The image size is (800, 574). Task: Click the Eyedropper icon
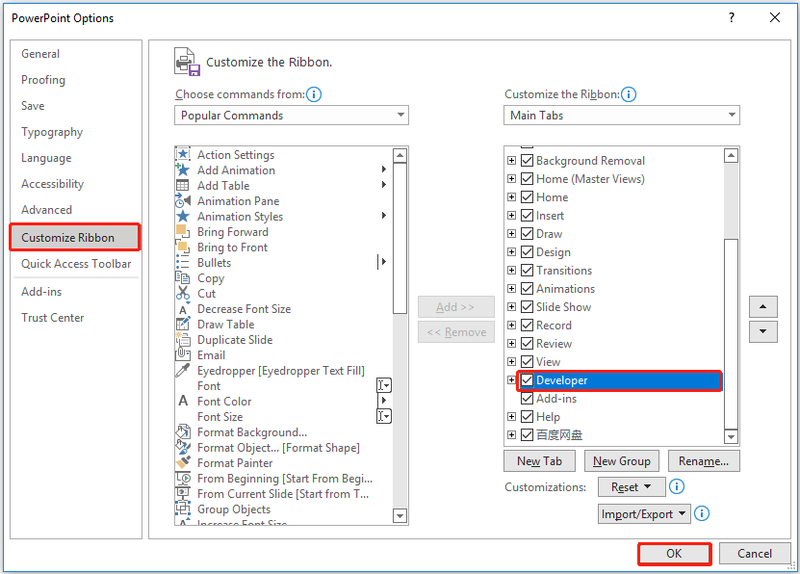(x=183, y=370)
